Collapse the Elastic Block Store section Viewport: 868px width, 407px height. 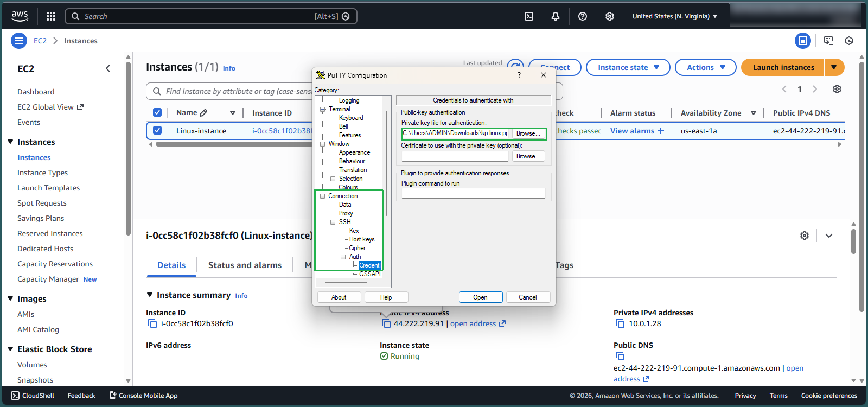coord(10,349)
